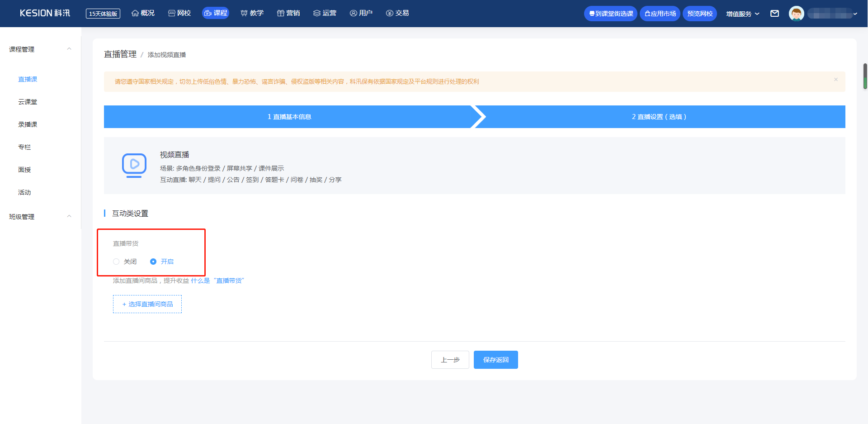Click the page vertical scrollbar thumb
The height and width of the screenshot is (424, 868).
(865, 76)
